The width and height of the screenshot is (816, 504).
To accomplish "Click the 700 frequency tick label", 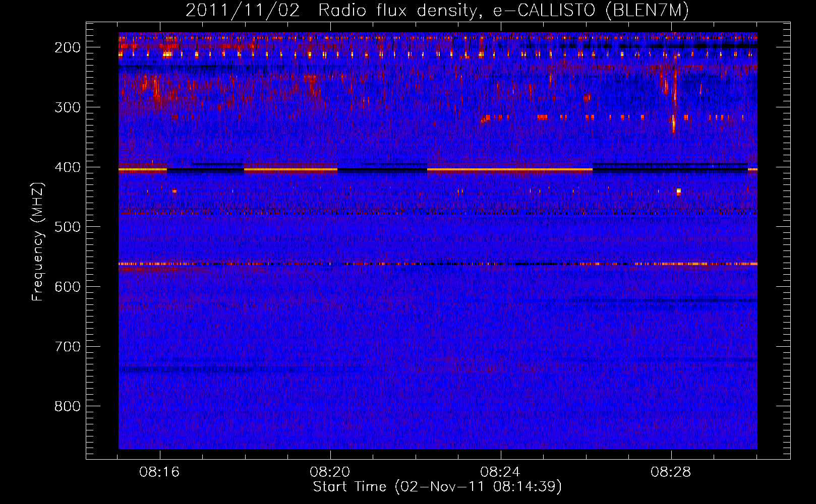I will (x=68, y=347).
